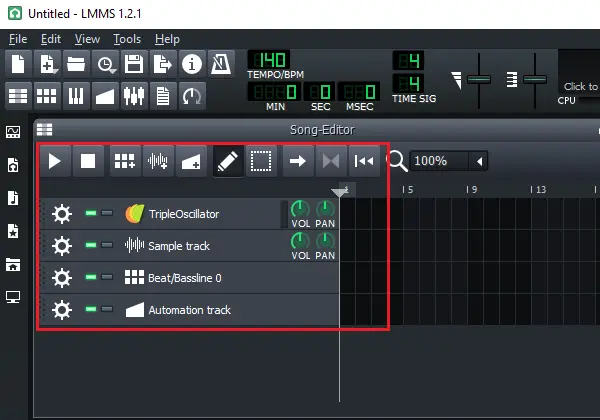Open the Tools menu
The height and width of the screenshot is (420, 600).
point(127,39)
